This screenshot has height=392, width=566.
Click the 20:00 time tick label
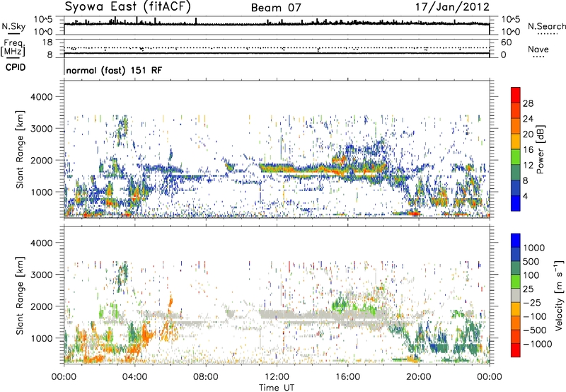tap(418, 377)
